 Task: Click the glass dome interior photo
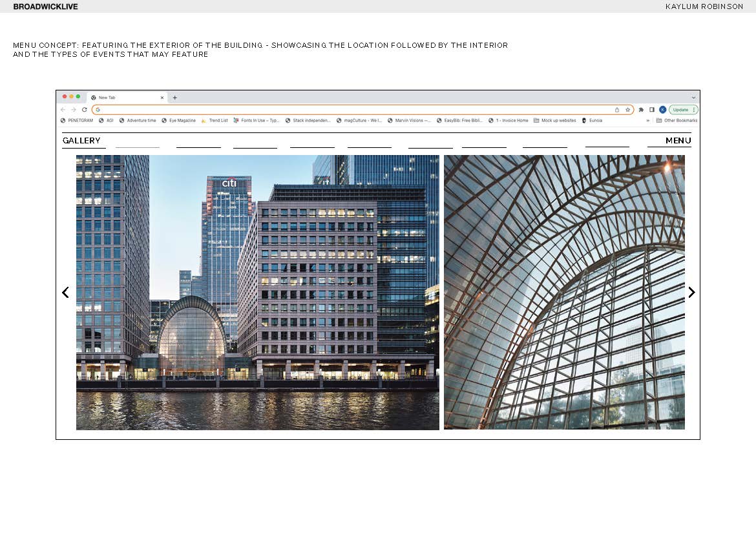[564, 293]
